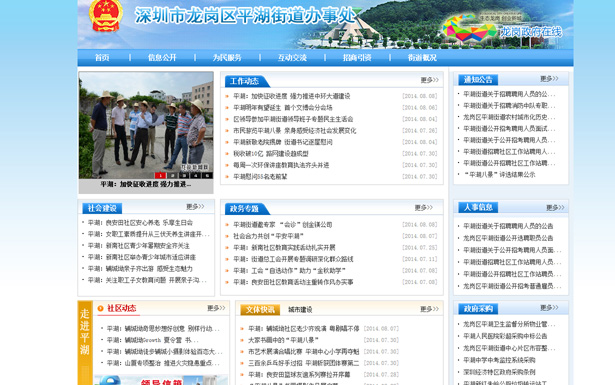Expand 更多>> in the 政府采购 panel
This screenshot has height=385, width=615.
tap(549, 308)
